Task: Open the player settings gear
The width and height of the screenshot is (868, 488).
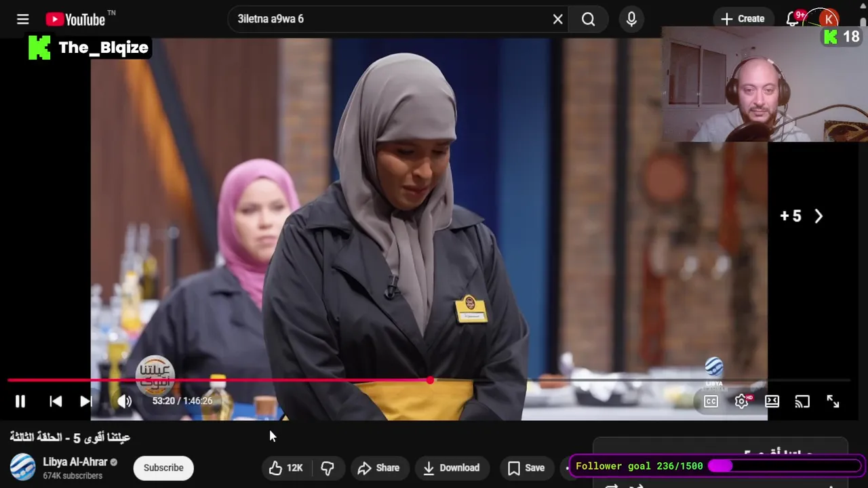Action: click(742, 401)
